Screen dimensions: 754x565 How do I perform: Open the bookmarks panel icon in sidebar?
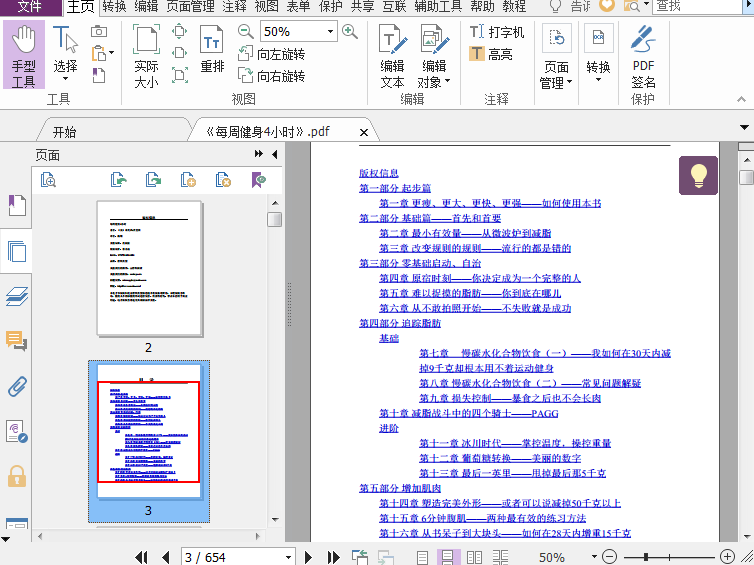point(17,205)
